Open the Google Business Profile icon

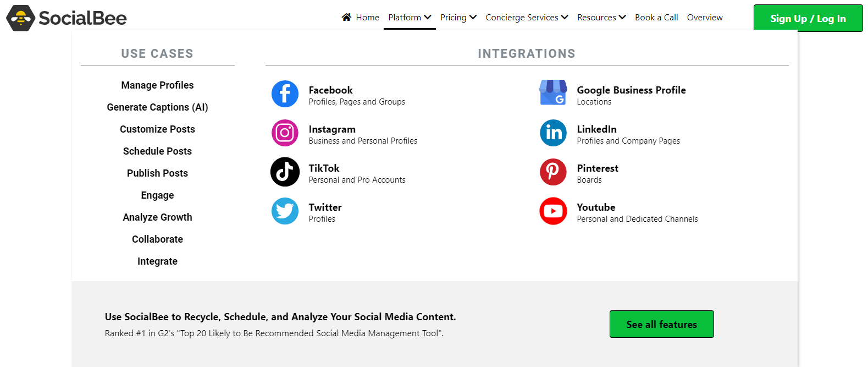[x=553, y=93]
